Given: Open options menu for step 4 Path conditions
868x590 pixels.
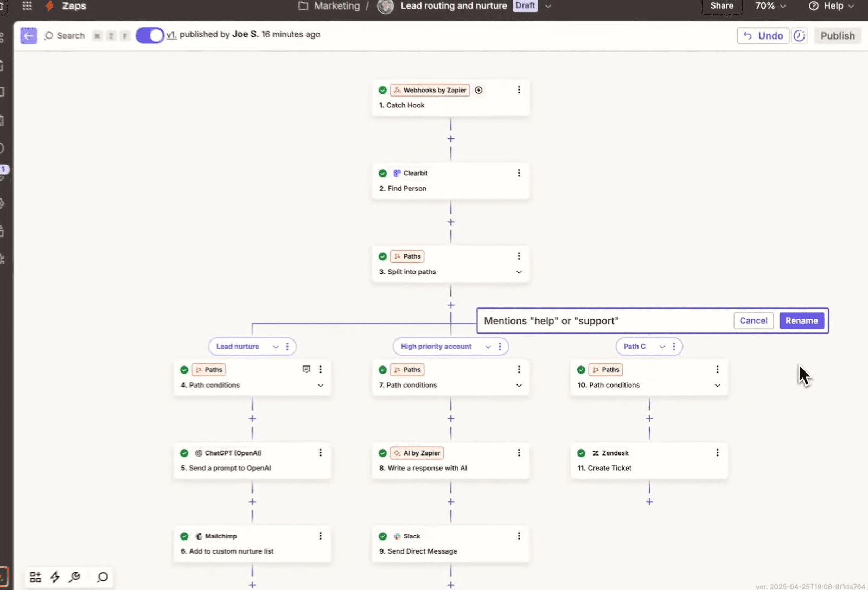Looking at the screenshot, I should pos(320,369).
